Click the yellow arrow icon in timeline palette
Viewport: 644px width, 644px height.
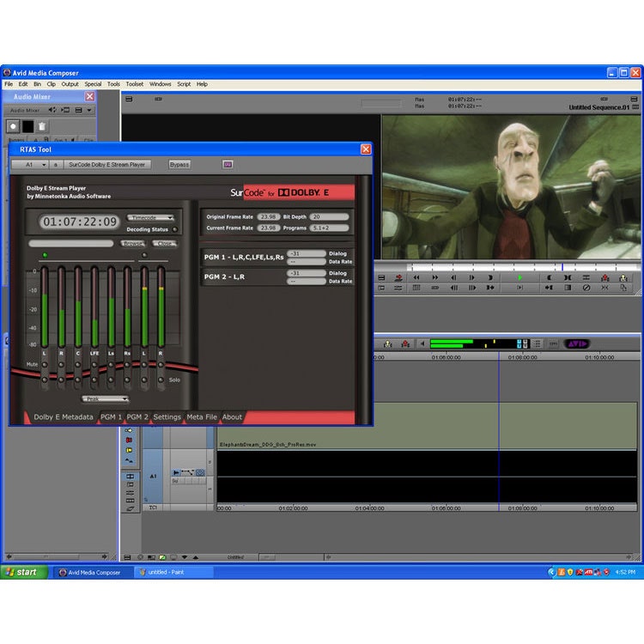129,430
